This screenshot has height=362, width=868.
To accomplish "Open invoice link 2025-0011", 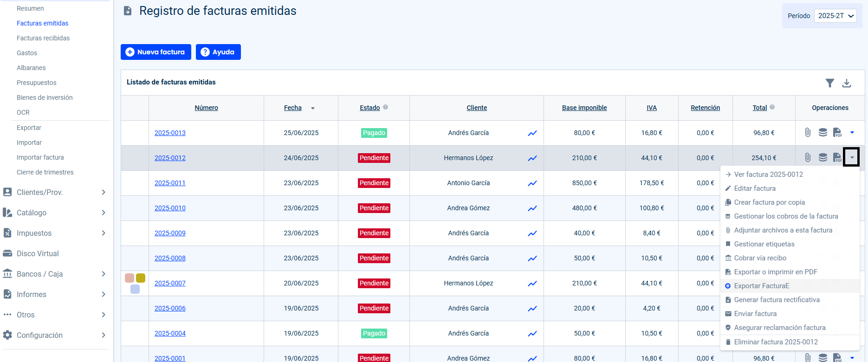I will (x=170, y=183).
